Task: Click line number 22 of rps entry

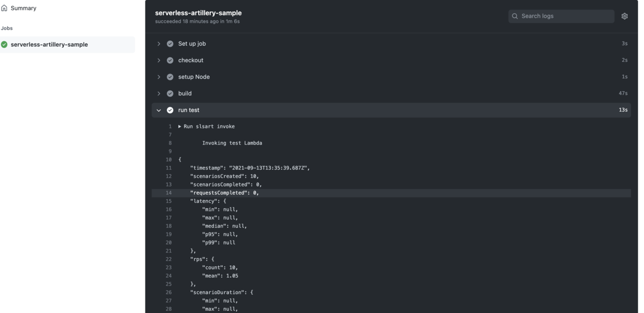Action: 169,259
